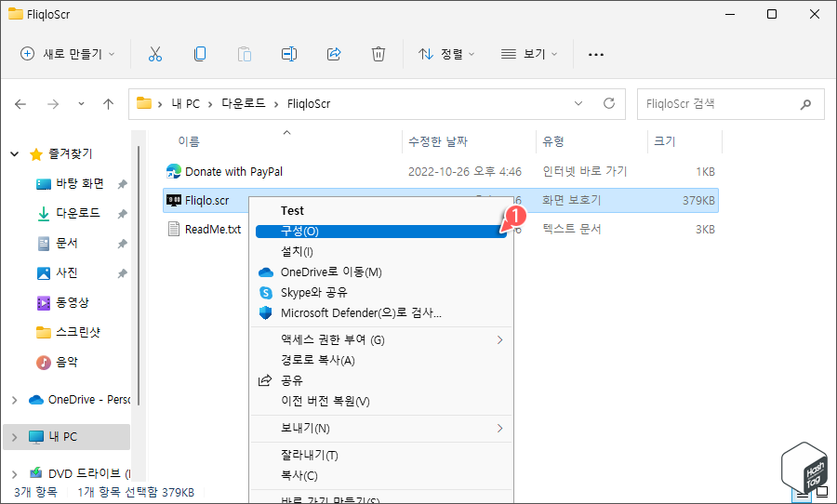The image size is (837, 504).
Task: Choose Microsoft Defender(으)로 검사 entry
Action: [381, 312]
